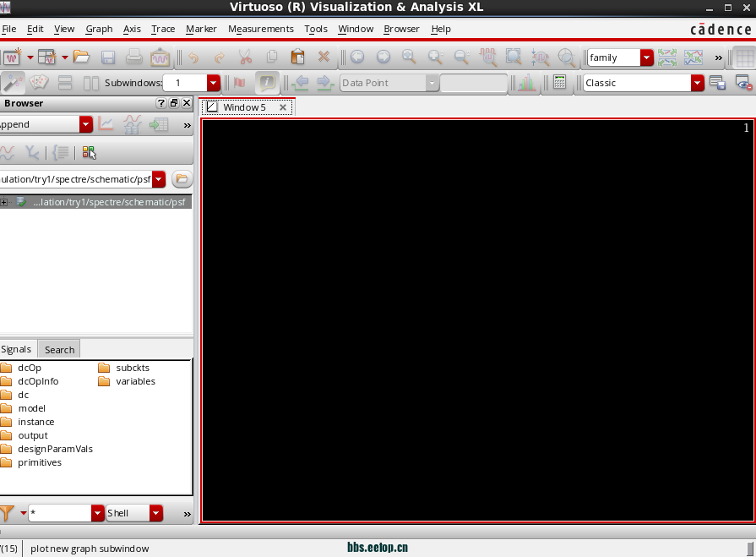The width and height of the screenshot is (756, 557).
Task: Delete using the X icon in the toolbar
Action: (324, 57)
